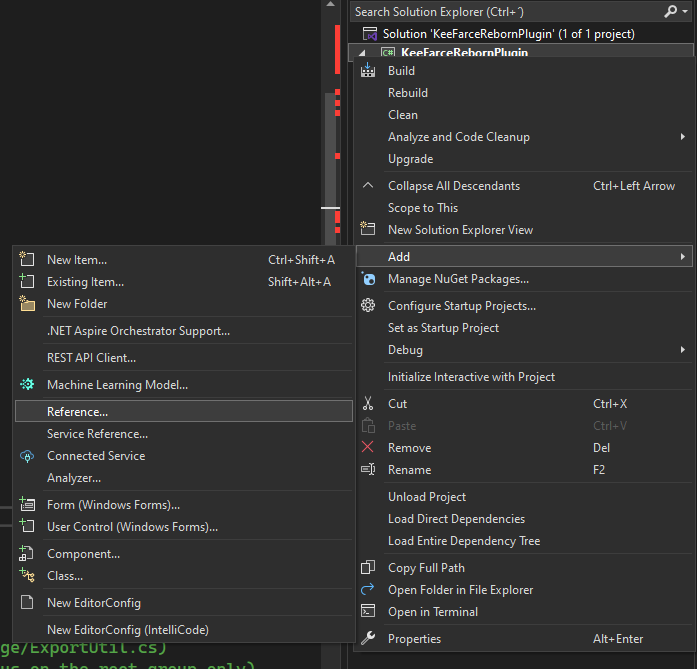
Task: Click the Properties wrench icon
Action: click(x=368, y=638)
